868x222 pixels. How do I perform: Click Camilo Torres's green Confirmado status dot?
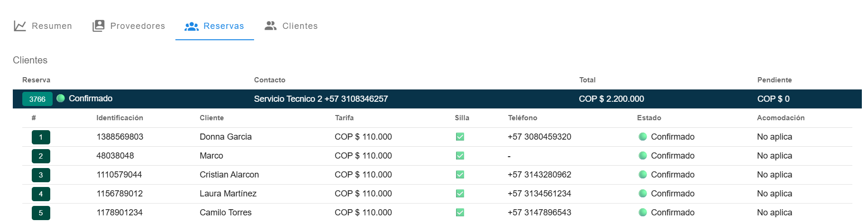(x=643, y=213)
